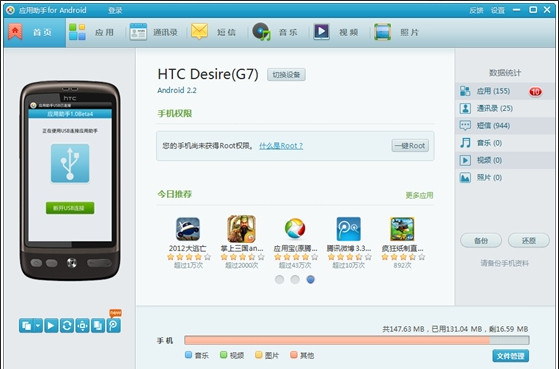Open the 首页 home tab
This screenshot has height=369, width=559.
[x=35, y=32]
